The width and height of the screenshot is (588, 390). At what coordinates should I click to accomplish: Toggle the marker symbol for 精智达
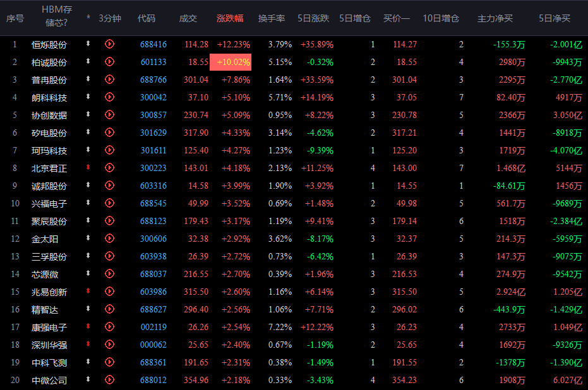(x=88, y=310)
